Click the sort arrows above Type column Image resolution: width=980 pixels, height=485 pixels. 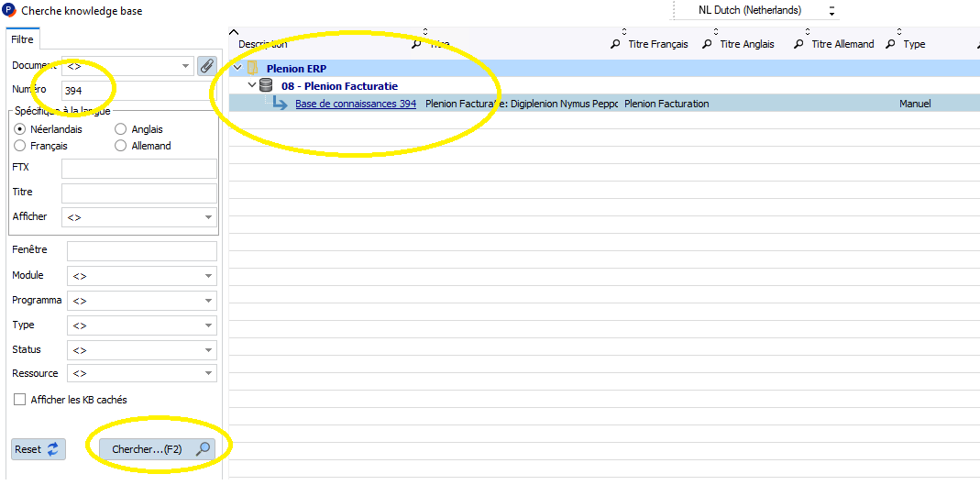[x=899, y=31]
